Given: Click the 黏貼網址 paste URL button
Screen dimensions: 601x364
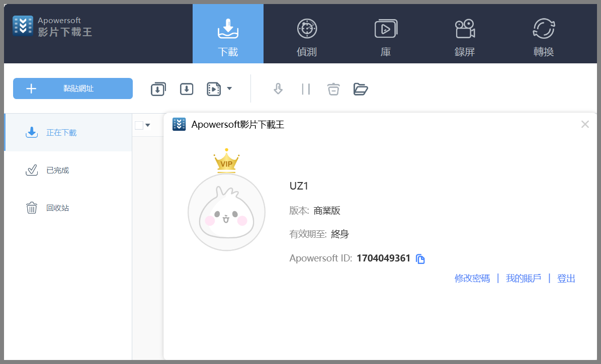Looking at the screenshot, I should click(72, 88).
